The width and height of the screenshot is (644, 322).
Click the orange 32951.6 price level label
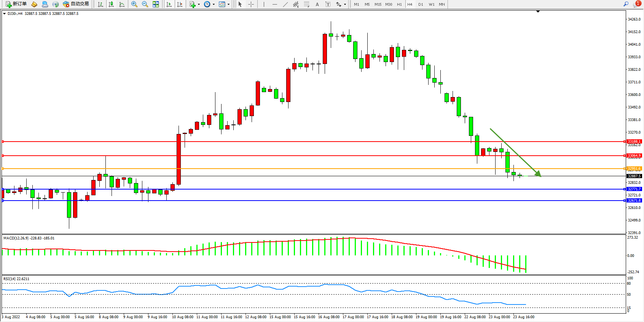pos(634,169)
